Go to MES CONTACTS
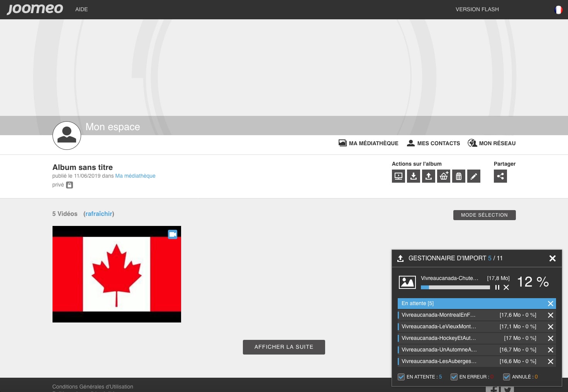Viewport: 568px width, 392px height. [x=434, y=143]
